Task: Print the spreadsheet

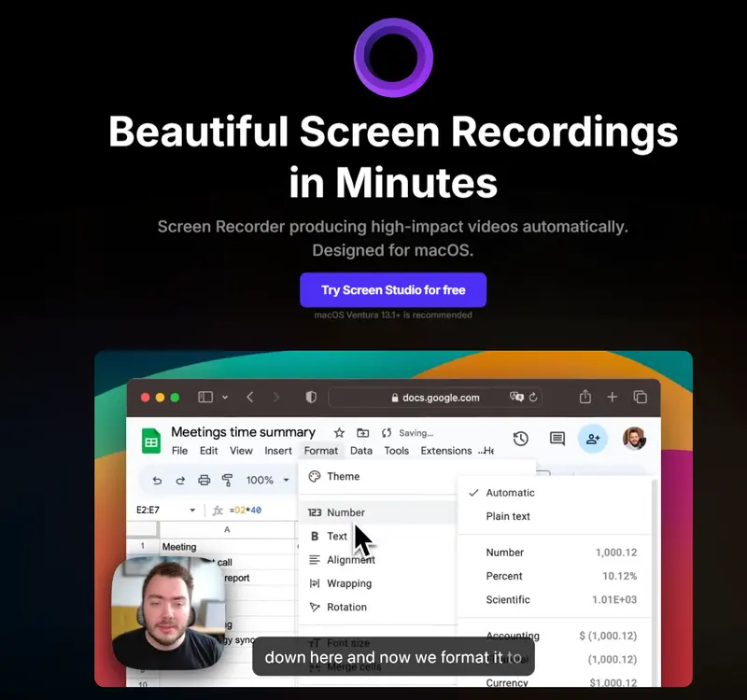Action: click(x=204, y=478)
